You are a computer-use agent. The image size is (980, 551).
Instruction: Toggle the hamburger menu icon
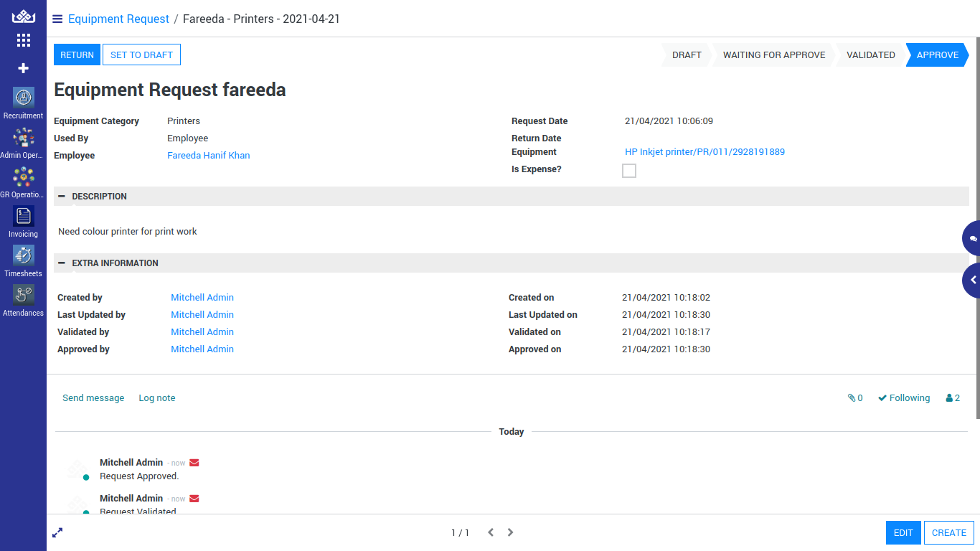pos(57,19)
